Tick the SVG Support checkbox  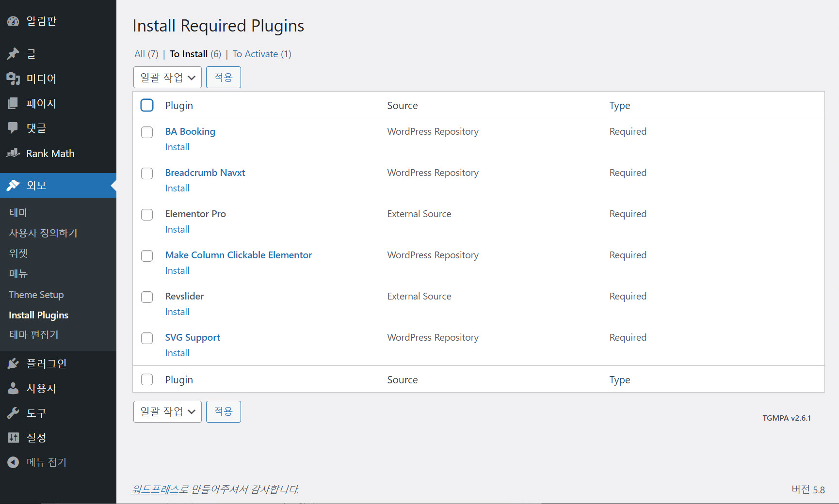[147, 338]
